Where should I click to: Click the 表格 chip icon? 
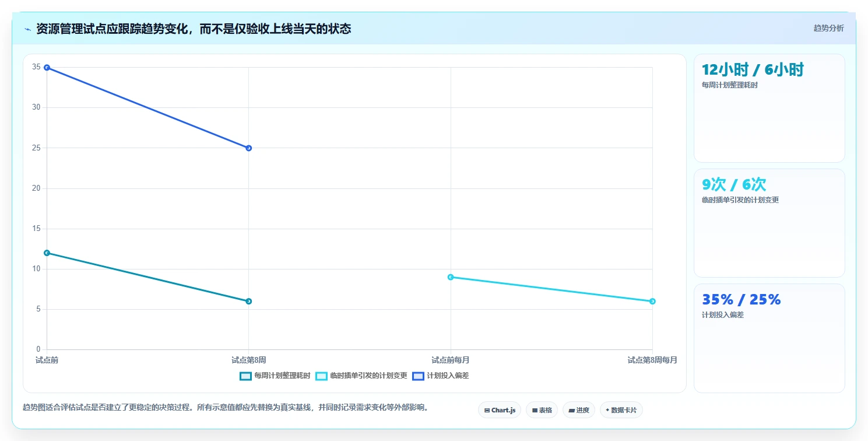point(535,411)
